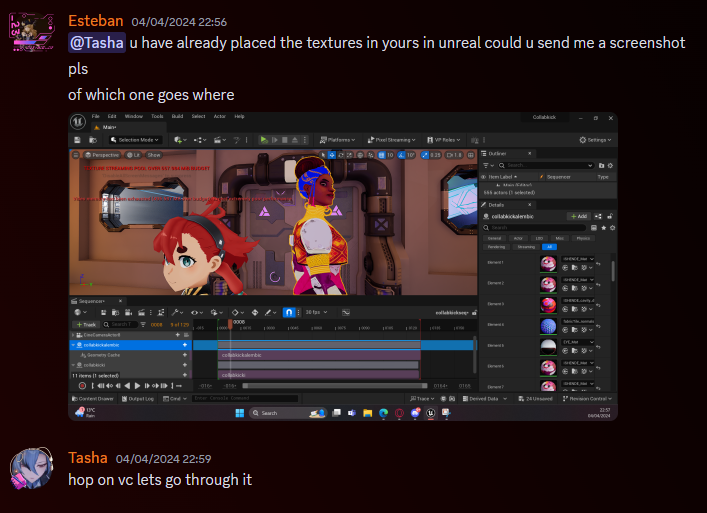
Task: Open Tasha's profile avatar
Action: [x=32, y=468]
